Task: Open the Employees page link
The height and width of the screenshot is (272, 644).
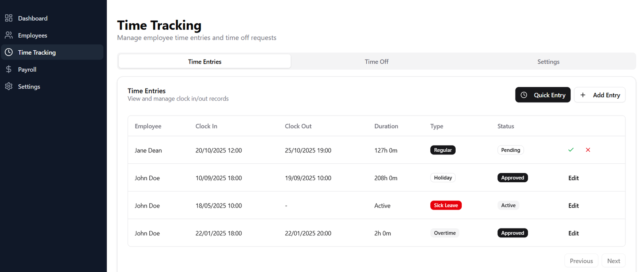Action: (x=33, y=35)
